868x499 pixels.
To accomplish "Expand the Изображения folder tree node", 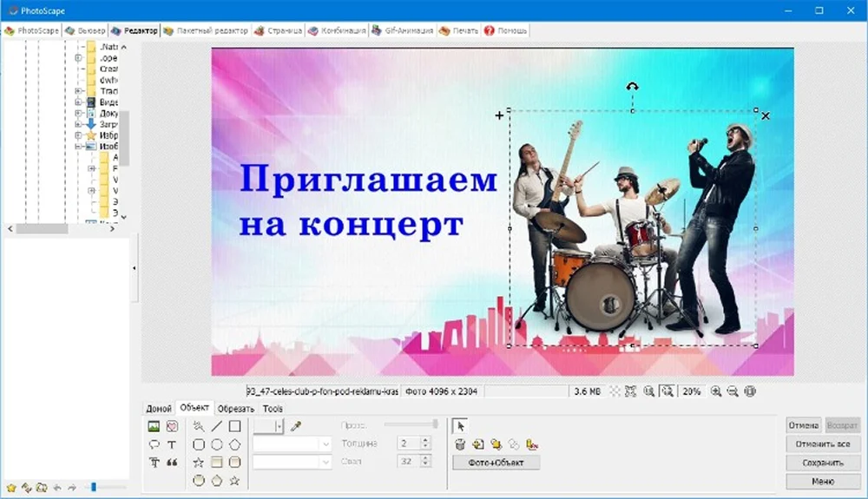I will click(x=78, y=147).
